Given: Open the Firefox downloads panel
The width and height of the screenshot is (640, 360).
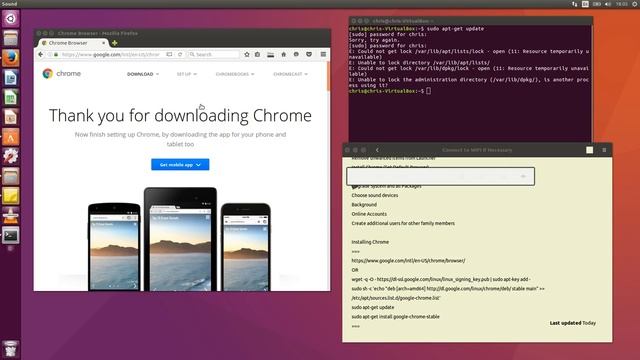Looking at the screenshot, I should [271, 54].
